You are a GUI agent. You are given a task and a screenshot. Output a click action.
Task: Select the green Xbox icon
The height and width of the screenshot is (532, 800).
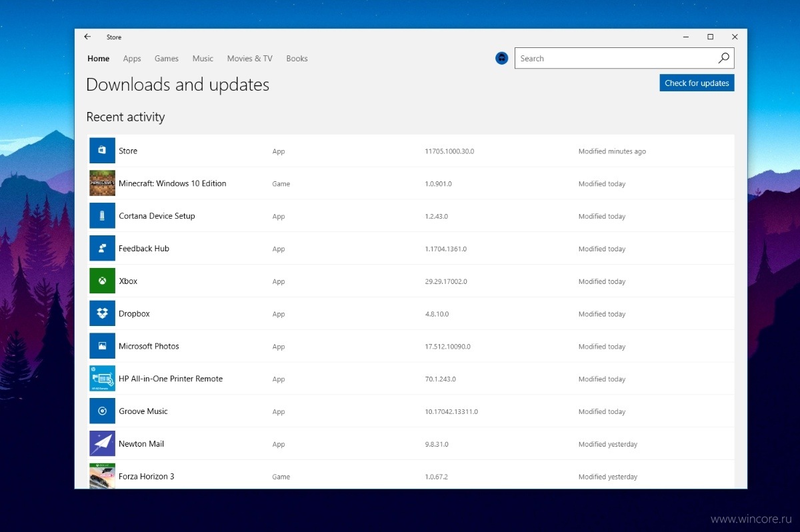click(102, 281)
